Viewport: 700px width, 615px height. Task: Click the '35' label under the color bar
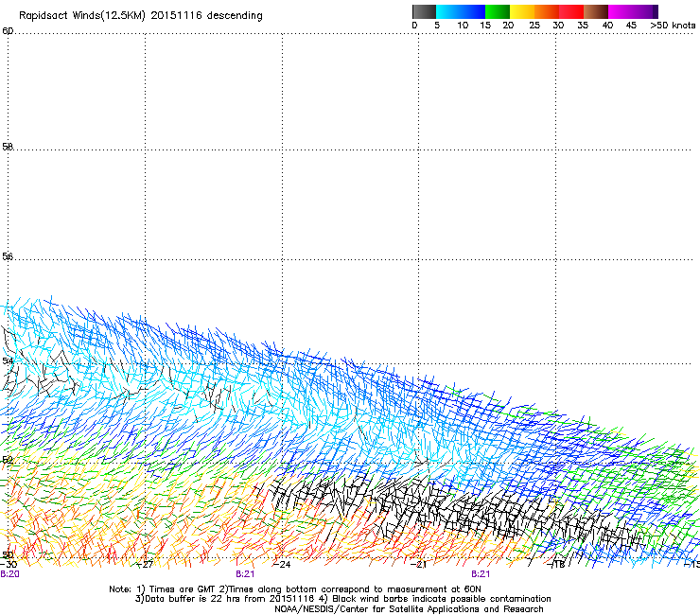click(x=583, y=26)
